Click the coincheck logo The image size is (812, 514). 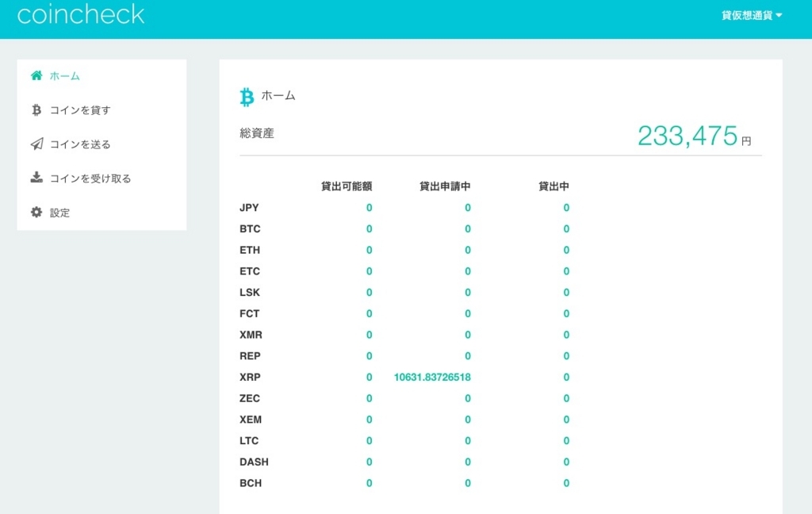[81, 14]
